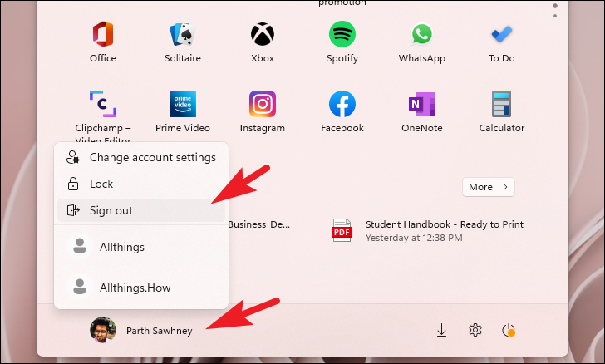605x364 pixels.
Task: Choose Lock from the account menu
Action: coord(141,184)
